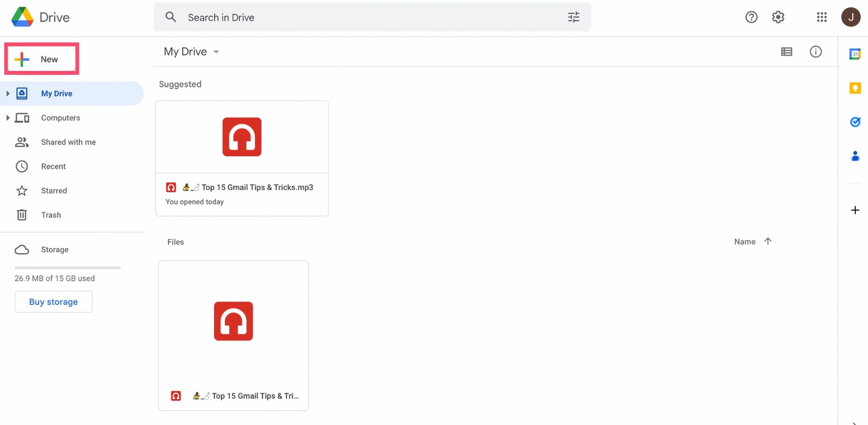Image resolution: width=868 pixels, height=425 pixels.
Task: Reverse sort direction with the arrow
Action: tap(768, 241)
